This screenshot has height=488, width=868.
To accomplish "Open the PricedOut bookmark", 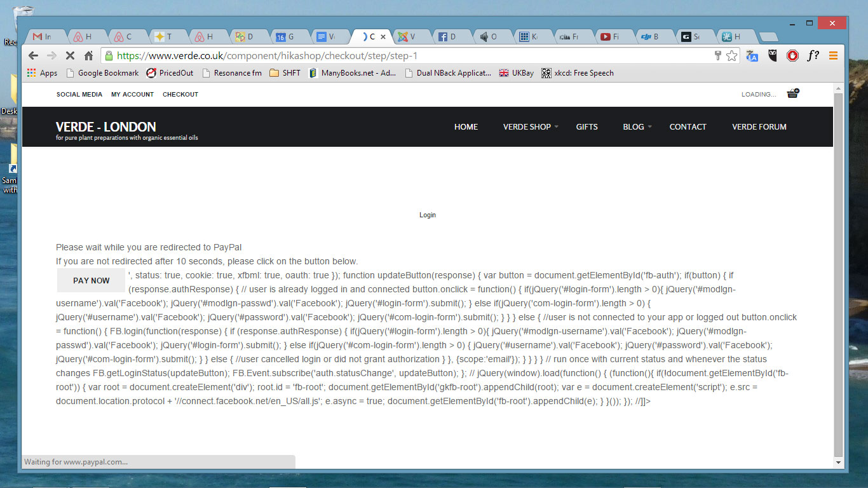I will click(x=170, y=73).
